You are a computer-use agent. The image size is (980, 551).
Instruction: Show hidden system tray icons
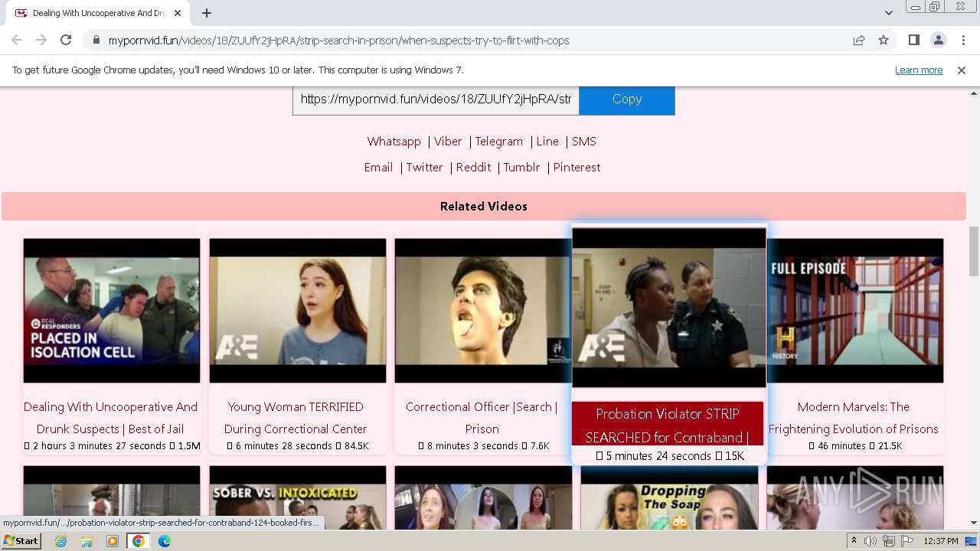(854, 541)
